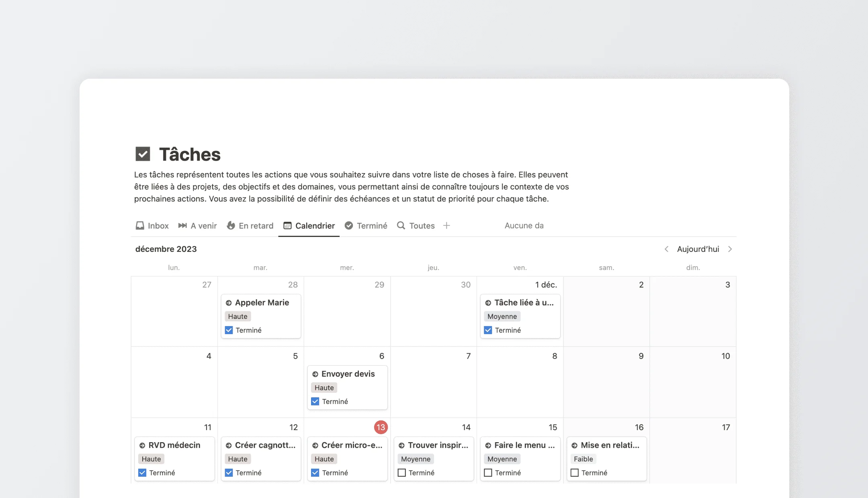The image size is (868, 498).
Task: Click the Tâches page title
Action: 190,154
